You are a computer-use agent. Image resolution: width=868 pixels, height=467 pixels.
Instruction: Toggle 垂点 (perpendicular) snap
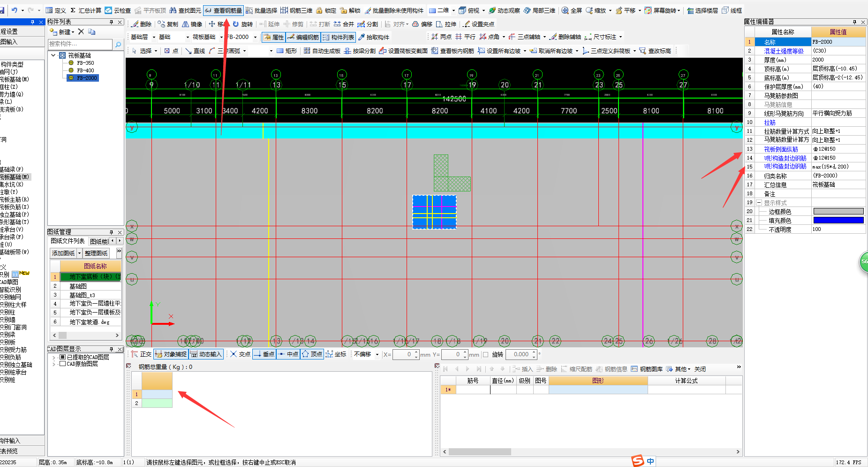point(264,354)
